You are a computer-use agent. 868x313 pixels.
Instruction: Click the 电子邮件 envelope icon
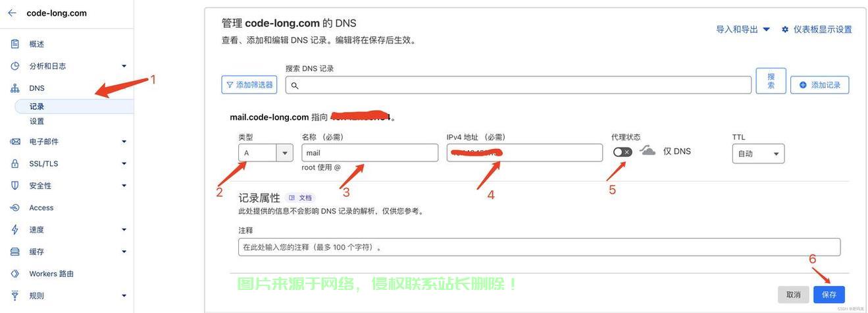tap(15, 142)
